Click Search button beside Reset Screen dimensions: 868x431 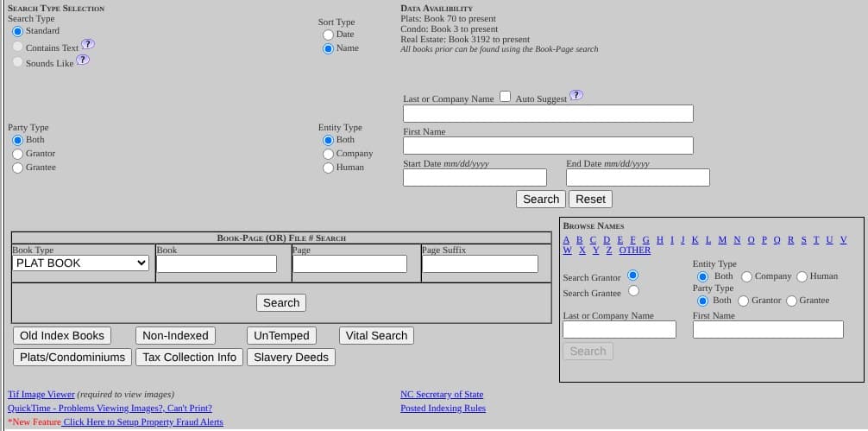click(x=541, y=200)
